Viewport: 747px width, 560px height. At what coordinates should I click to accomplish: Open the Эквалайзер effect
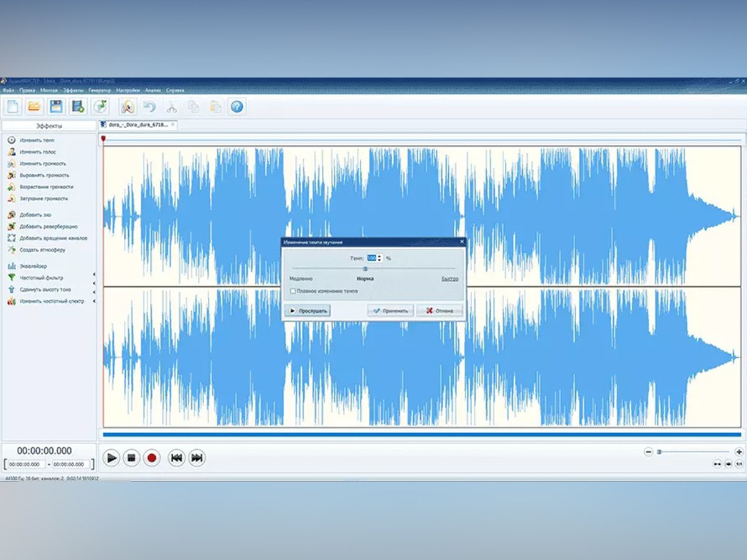point(27,266)
